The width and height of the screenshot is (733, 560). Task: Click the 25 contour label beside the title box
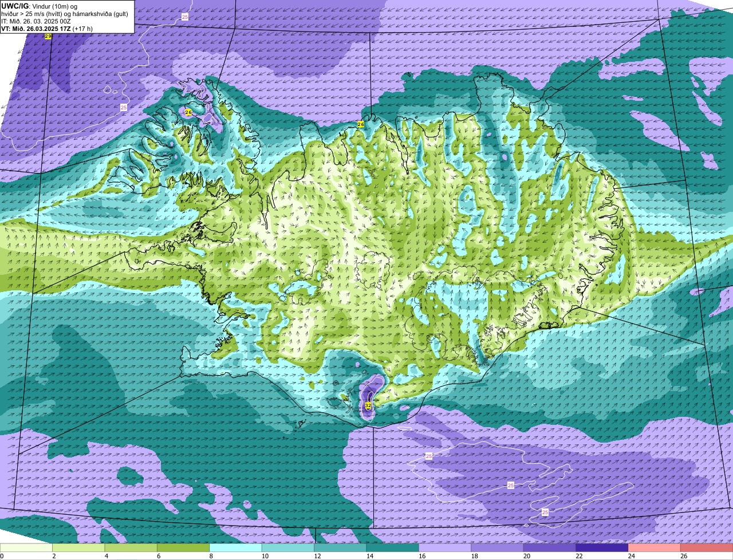(185, 17)
